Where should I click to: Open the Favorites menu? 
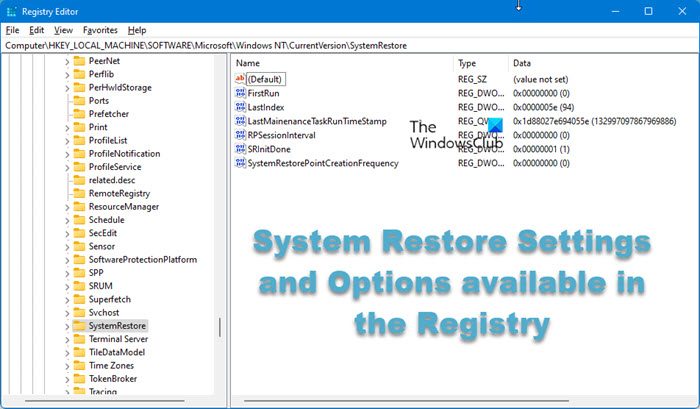coord(100,30)
